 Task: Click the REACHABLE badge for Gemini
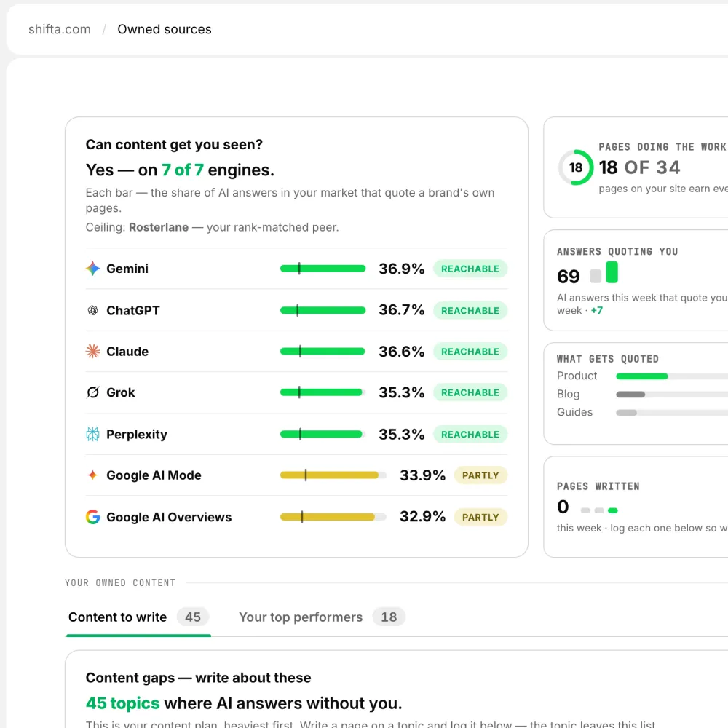pyautogui.click(x=470, y=269)
